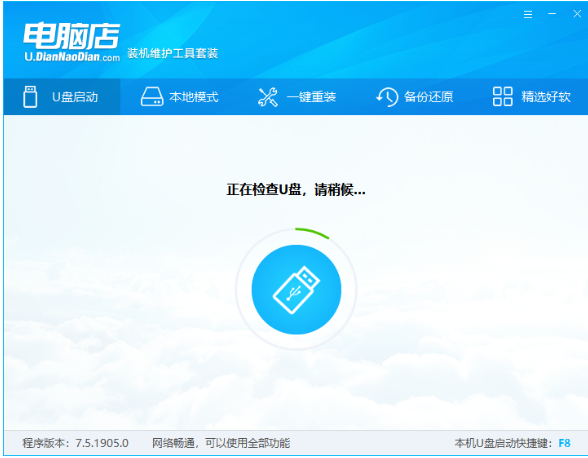The width and height of the screenshot is (588, 458).
Task: Click the 本机U盘启动快捷键 label
Action: pos(504,443)
